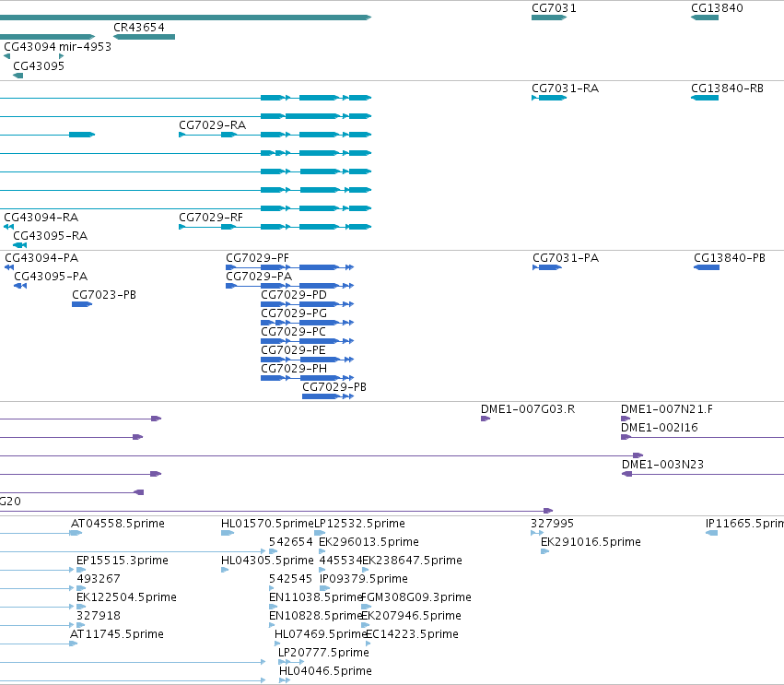Click the CG7029-RF transcript label
This screenshot has height=685, width=784.
(x=210, y=218)
